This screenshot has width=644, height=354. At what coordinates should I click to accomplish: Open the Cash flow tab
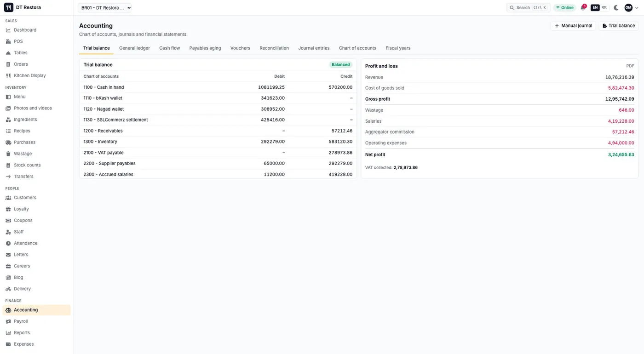coord(170,48)
